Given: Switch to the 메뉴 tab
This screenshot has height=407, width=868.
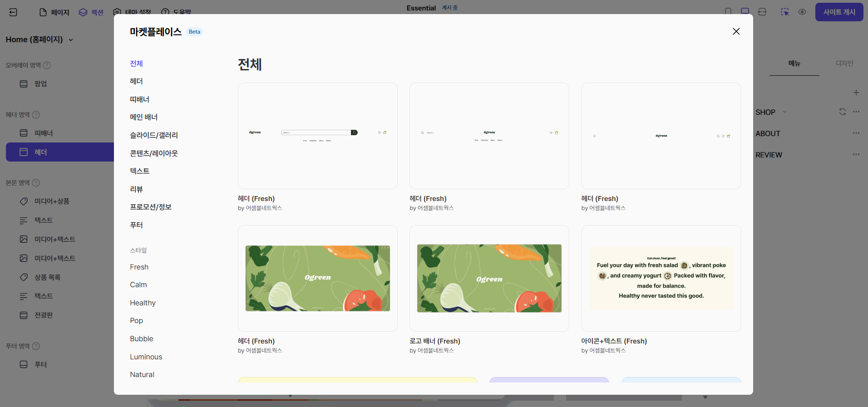Looking at the screenshot, I should pyautogui.click(x=794, y=64).
